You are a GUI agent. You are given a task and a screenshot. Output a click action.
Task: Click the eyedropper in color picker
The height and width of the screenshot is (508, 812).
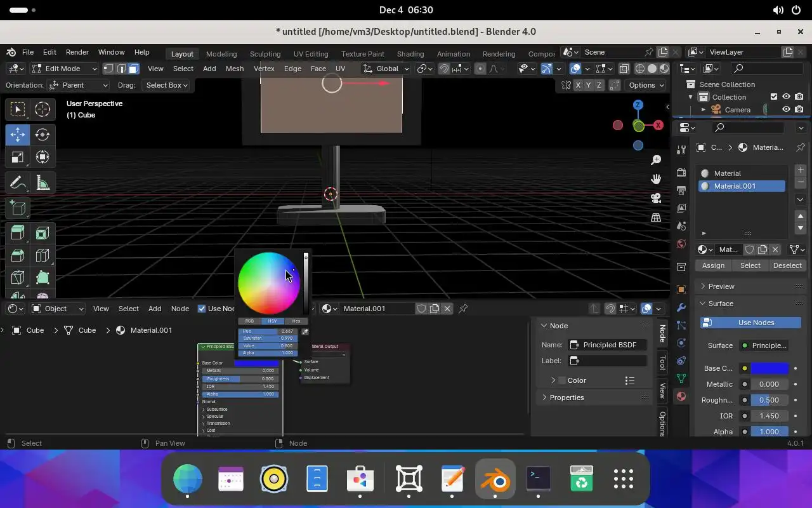point(304,331)
